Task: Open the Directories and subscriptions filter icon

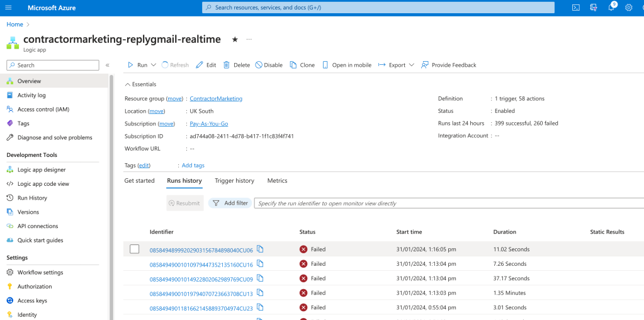Action: click(594, 8)
